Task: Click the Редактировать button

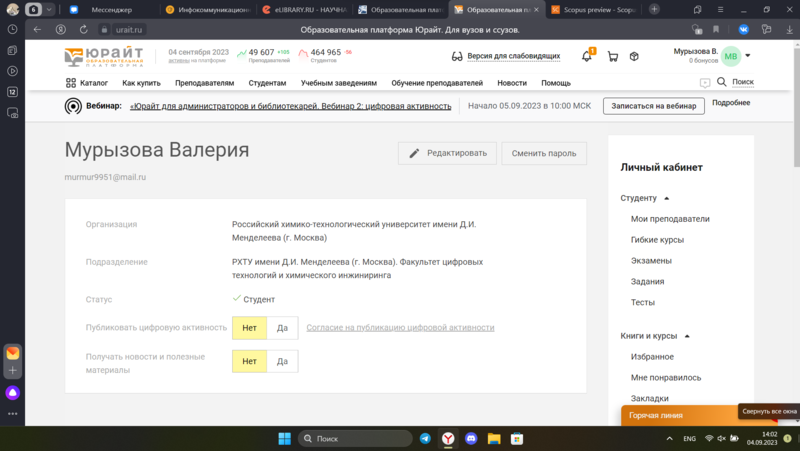Action: (447, 153)
